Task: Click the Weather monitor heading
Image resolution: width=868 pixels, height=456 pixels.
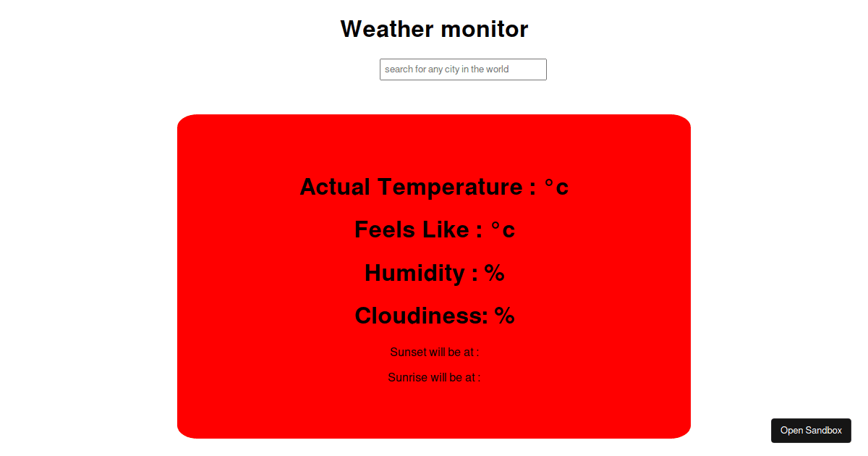Action: coord(434,29)
